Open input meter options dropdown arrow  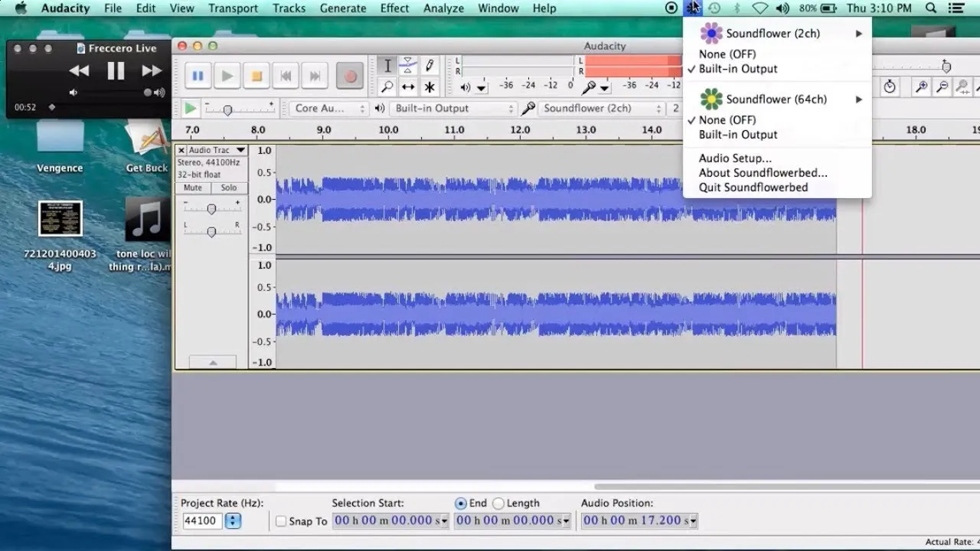(605, 89)
